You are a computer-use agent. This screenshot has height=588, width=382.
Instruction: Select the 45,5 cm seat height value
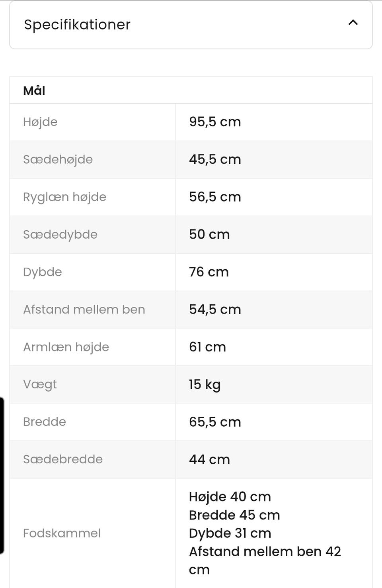(215, 159)
